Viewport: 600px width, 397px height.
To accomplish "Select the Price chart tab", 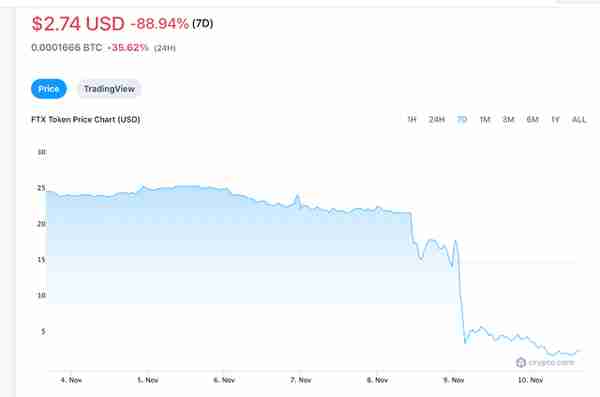I will pos(49,89).
